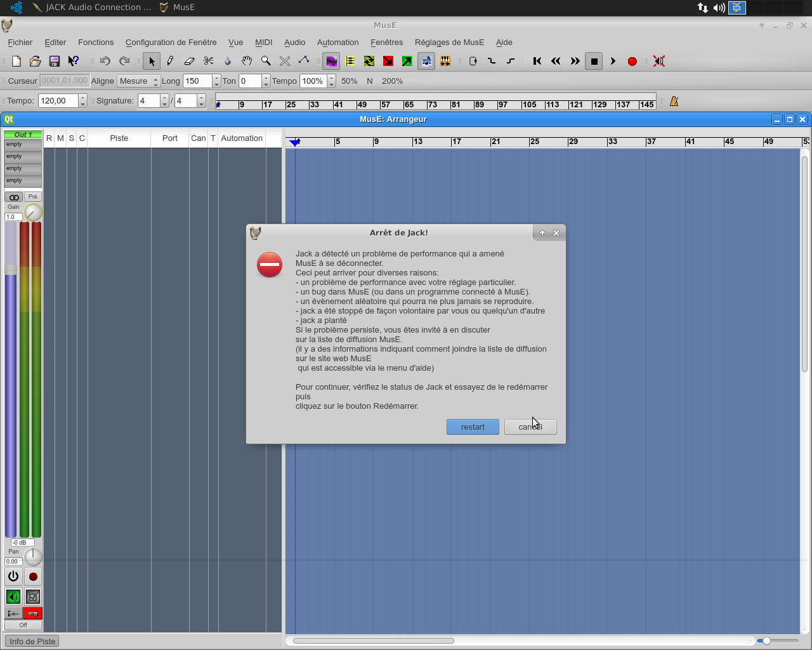Open the red output routing button on Out 1

click(x=33, y=613)
